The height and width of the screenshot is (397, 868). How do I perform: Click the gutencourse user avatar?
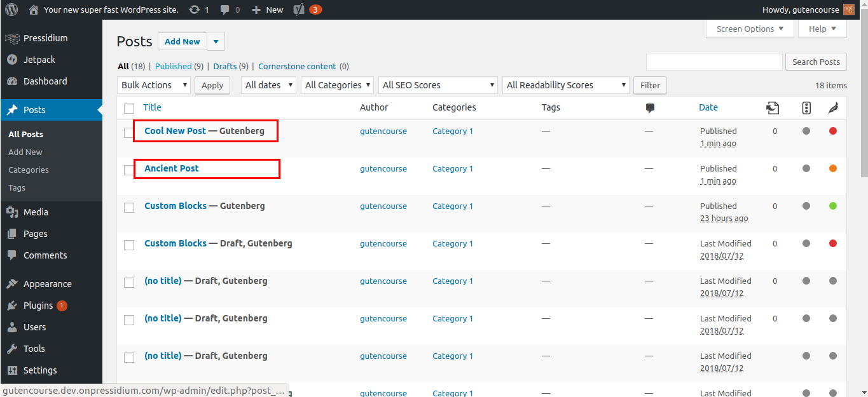click(x=849, y=10)
